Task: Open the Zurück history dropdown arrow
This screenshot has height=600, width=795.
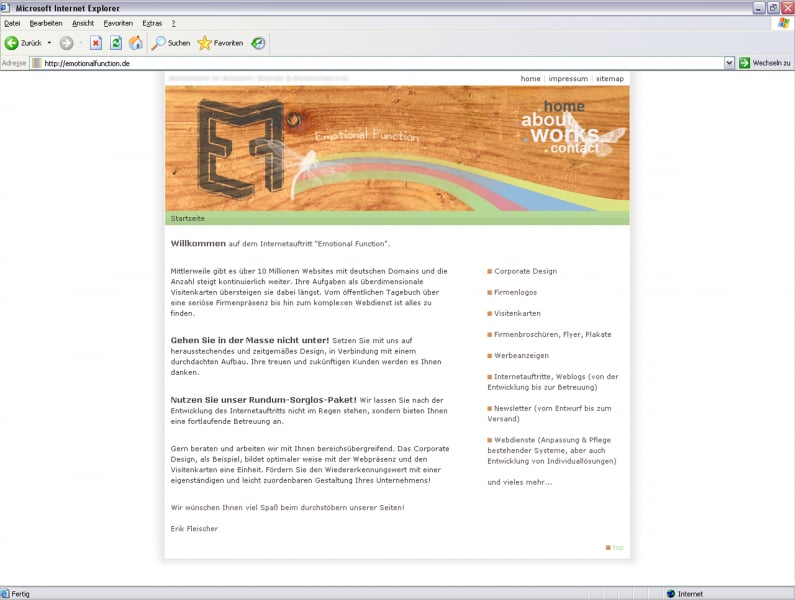Action: tap(49, 43)
